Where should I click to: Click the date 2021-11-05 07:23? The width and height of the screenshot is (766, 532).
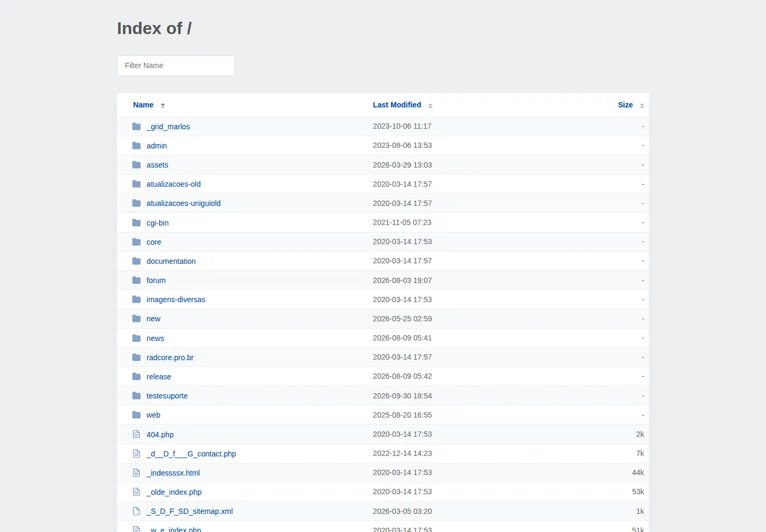point(402,222)
